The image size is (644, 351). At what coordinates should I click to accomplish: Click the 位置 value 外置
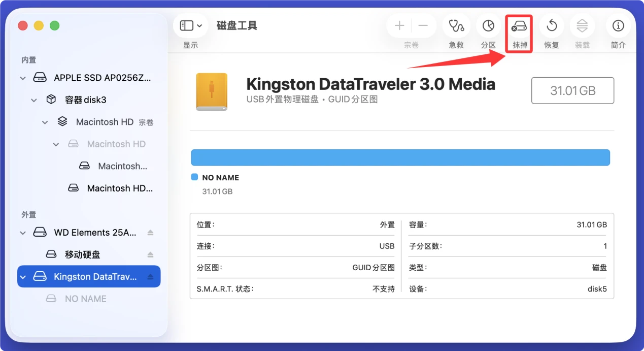tap(387, 225)
